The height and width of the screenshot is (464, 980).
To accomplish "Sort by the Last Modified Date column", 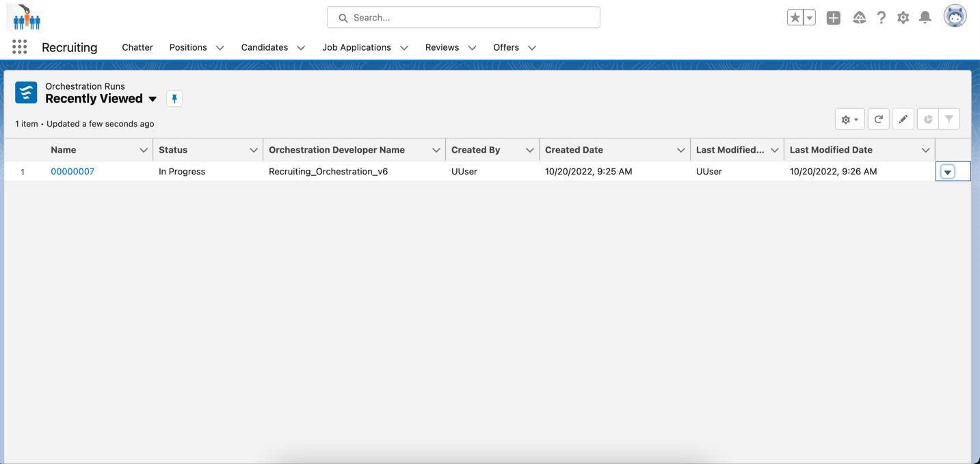I will click(831, 150).
